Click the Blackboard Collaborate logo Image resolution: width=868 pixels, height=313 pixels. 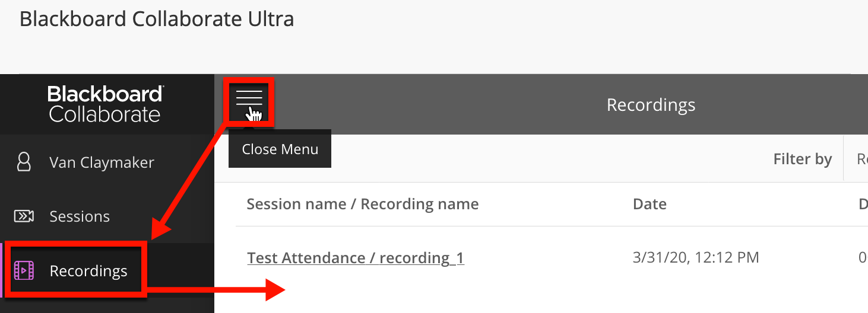[x=106, y=104]
